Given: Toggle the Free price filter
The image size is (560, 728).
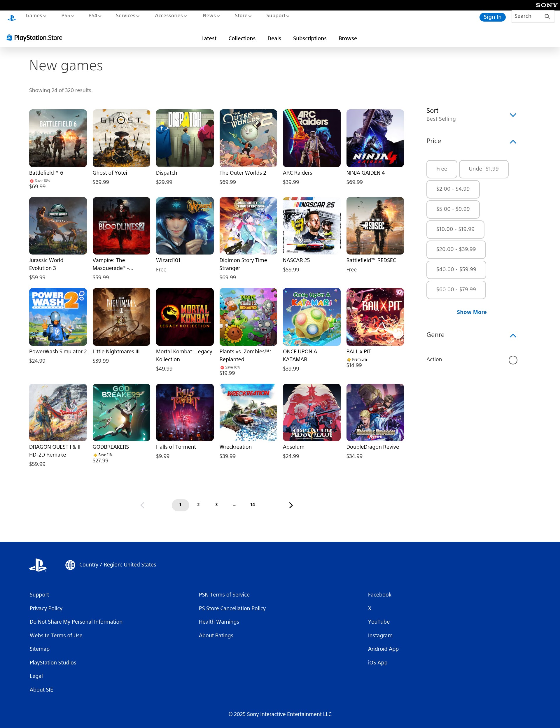Looking at the screenshot, I should pyautogui.click(x=442, y=169).
